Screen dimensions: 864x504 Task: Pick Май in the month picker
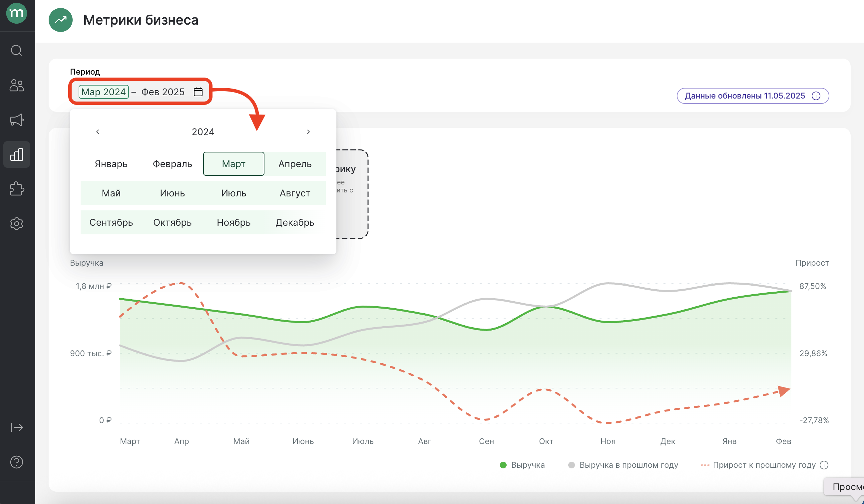pyautogui.click(x=111, y=193)
